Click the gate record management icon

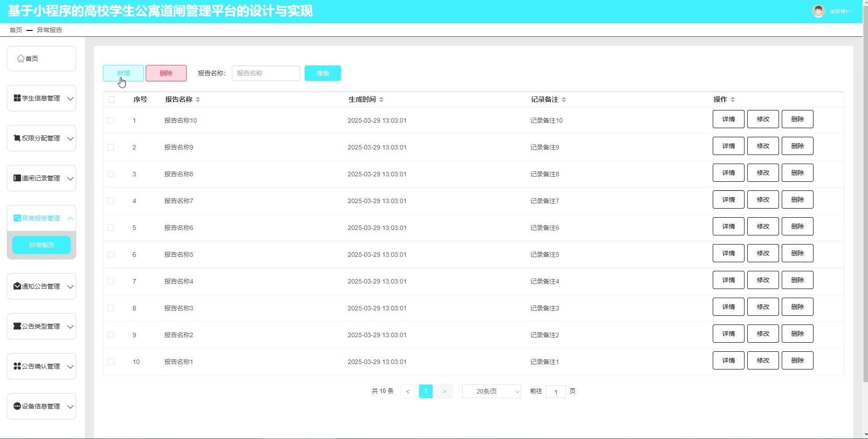coord(17,178)
